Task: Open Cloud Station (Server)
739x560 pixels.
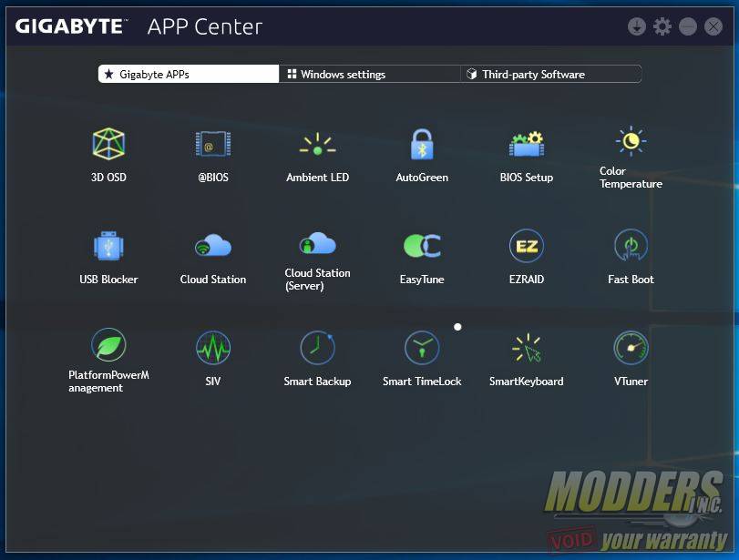Action: [x=317, y=244]
